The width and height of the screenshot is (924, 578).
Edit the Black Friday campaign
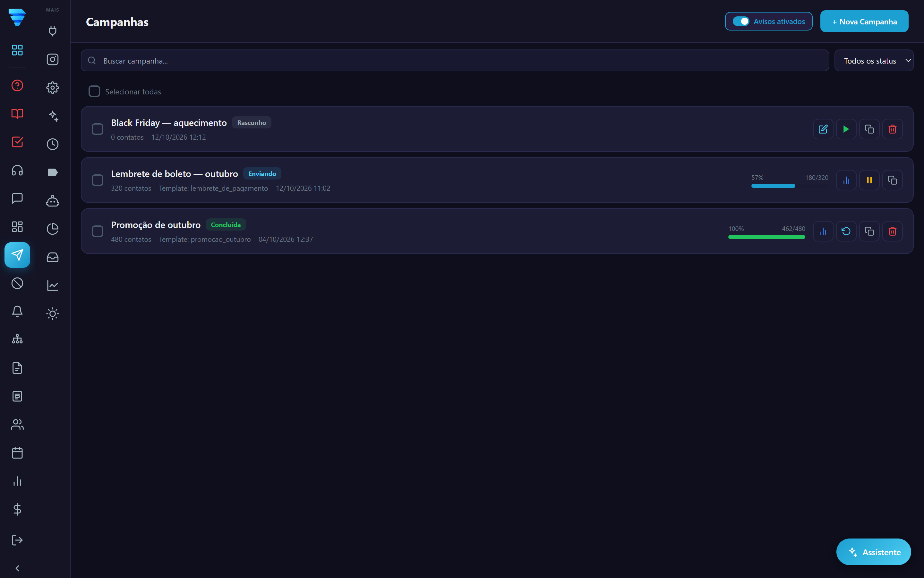click(x=823, y=129)
